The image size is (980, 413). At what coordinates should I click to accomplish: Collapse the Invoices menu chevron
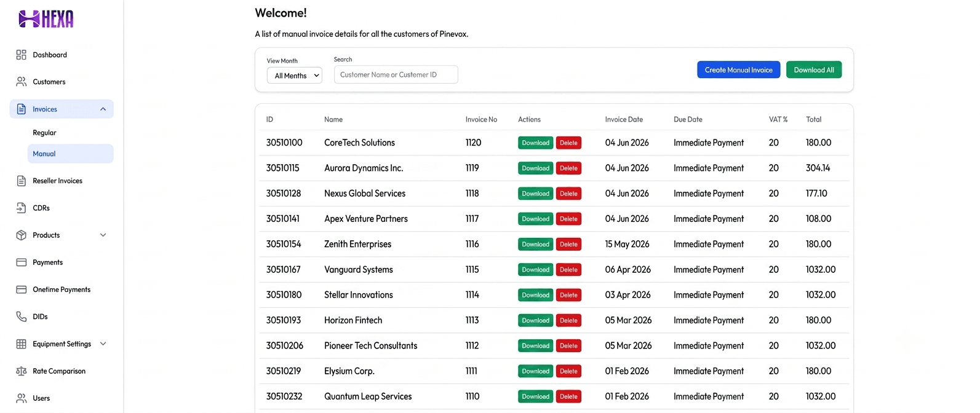click(103, 109)
